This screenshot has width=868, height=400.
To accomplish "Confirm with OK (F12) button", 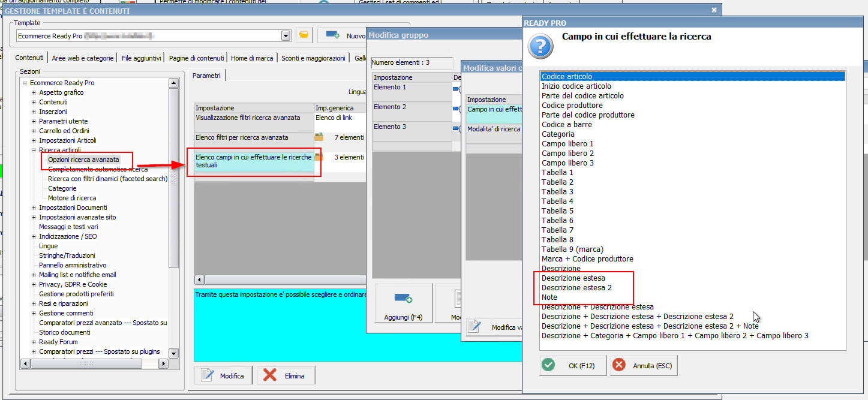I will point(573,365).
